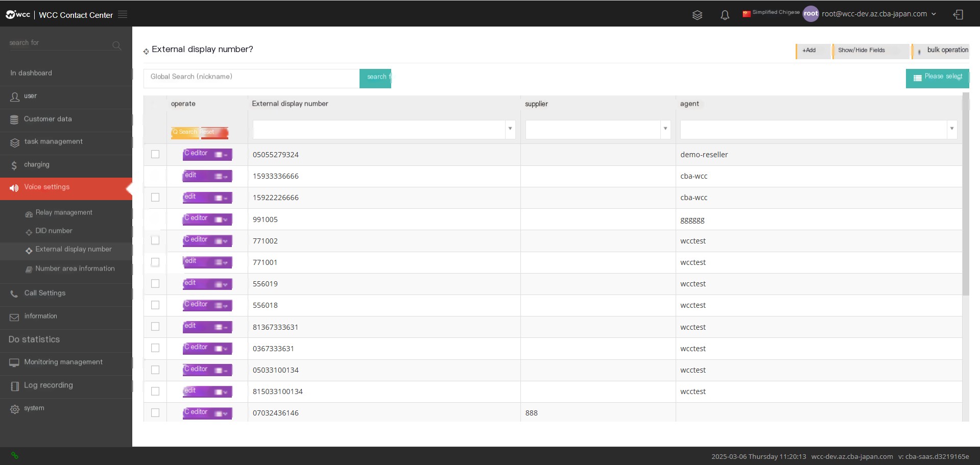Expand the account dropdown arrow in header

tap(934, 14)
